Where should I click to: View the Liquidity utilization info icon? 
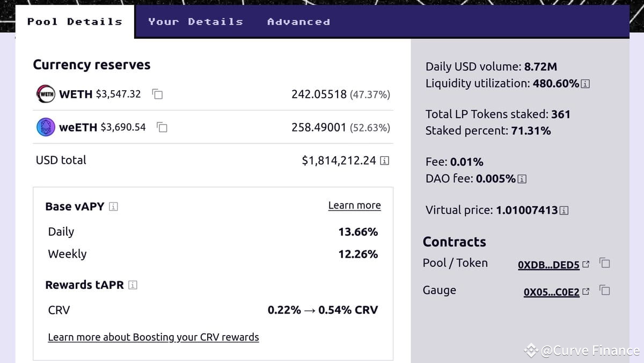pyautogui.click(x=585, y=83)
